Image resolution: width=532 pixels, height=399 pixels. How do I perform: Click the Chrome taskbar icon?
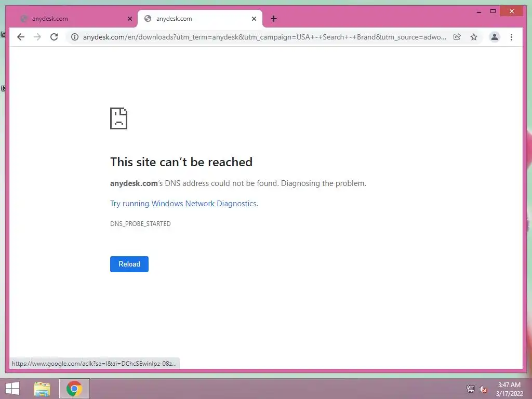pyautogui.click(x=74, y=389)
